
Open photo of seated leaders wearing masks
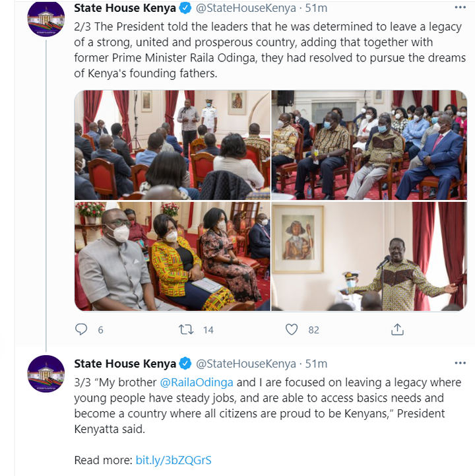[x=369, y=145]
